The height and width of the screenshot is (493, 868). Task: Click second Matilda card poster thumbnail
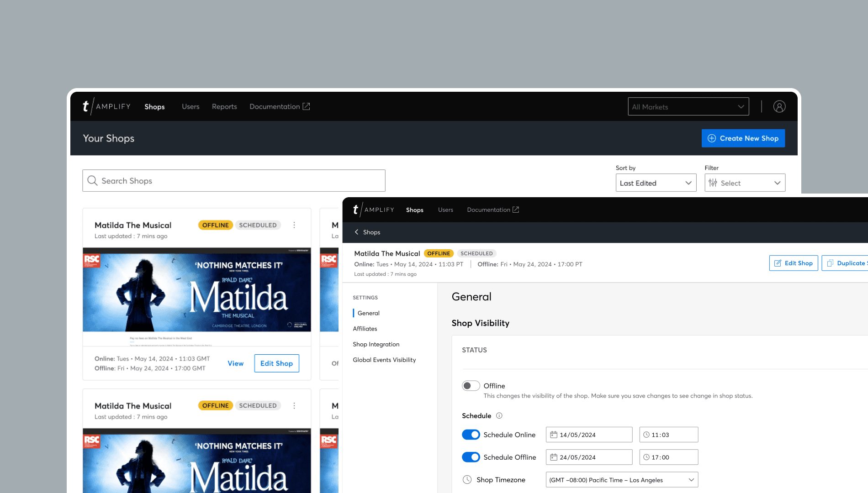[197, 460]
